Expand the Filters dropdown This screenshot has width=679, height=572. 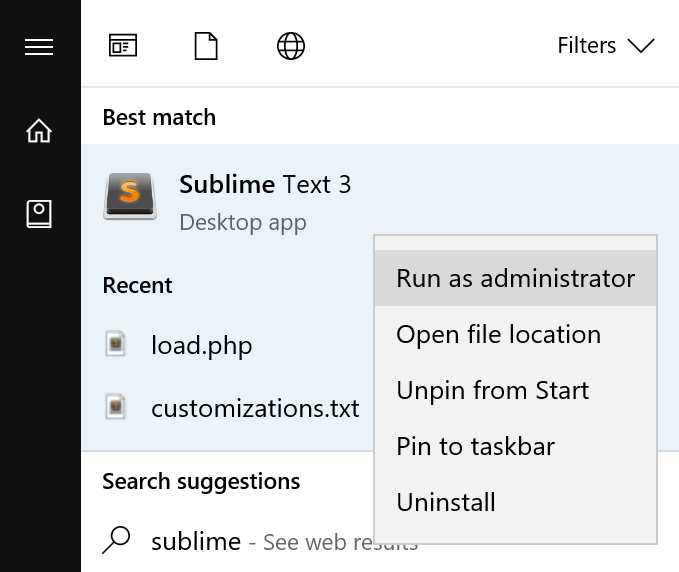click(606, 45)
